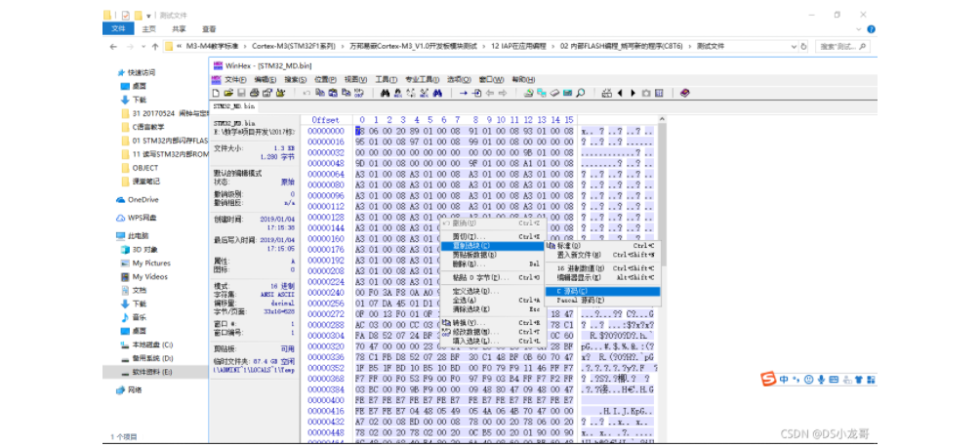980x447 pixels.
Task: Click the 12 IAP在应用编程 breadcrumb segment
Action: (x=518, y=46)
